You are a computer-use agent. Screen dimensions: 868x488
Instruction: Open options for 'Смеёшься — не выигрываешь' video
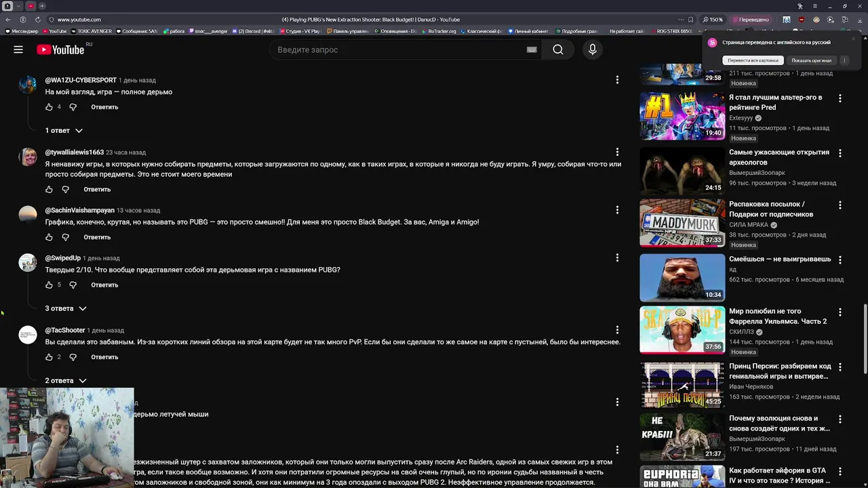click(x=840, y=260)
